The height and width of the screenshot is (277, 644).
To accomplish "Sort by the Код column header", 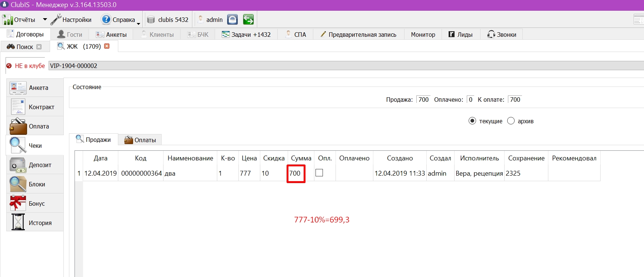I will pyautogui.click(x=141, y=158).
